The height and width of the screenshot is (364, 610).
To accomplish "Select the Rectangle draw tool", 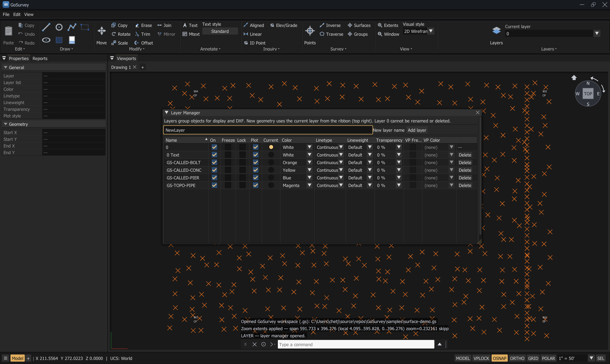I will tap(85, 27).
